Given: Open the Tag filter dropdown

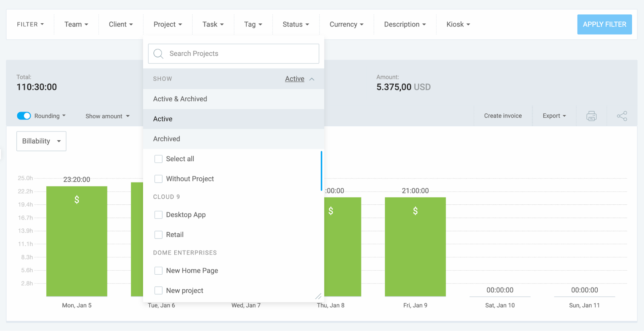Looking at the screenshot, I should tap(253, 25).
